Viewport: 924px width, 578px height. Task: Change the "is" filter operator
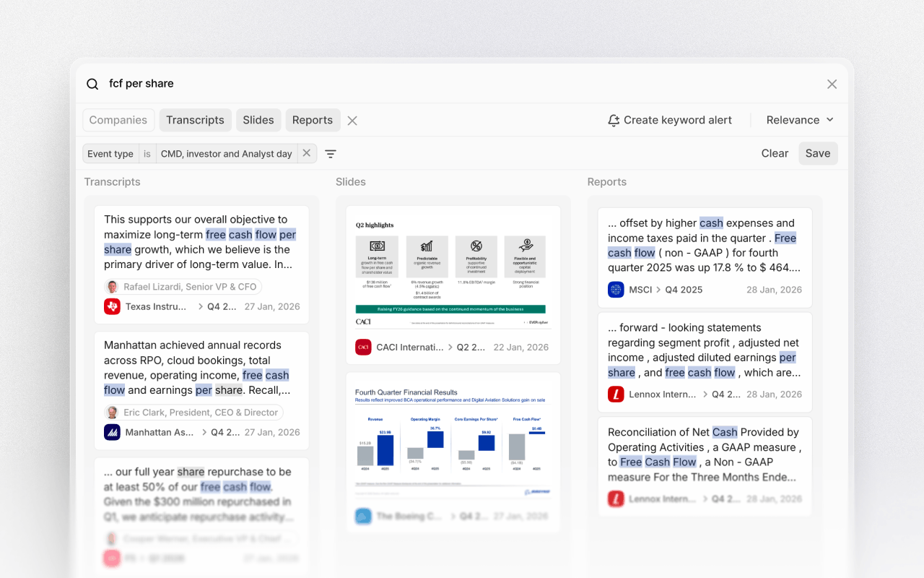[x=147, y=153]
